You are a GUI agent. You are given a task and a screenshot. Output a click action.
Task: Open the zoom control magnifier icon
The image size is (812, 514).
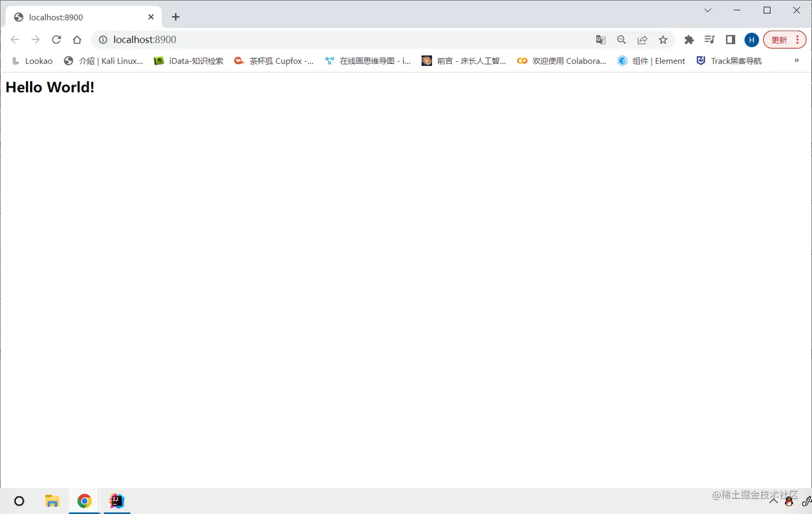pyautogui.click(x=621, y=40)
